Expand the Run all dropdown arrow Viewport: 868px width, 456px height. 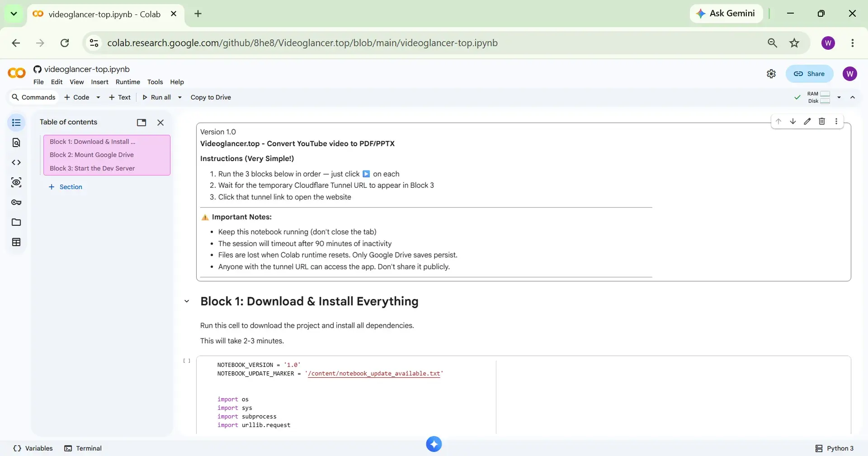[x=180, y=97]
